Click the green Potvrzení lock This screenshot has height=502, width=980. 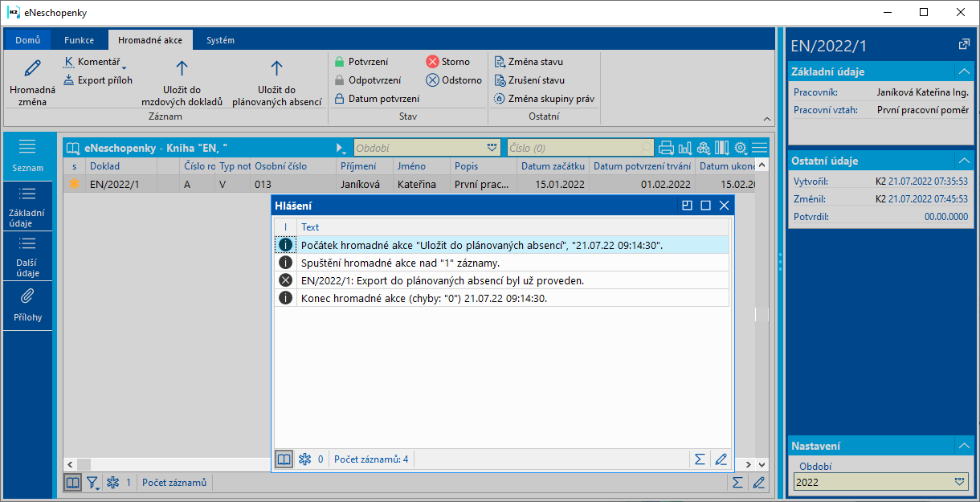(x=339, y=62)
